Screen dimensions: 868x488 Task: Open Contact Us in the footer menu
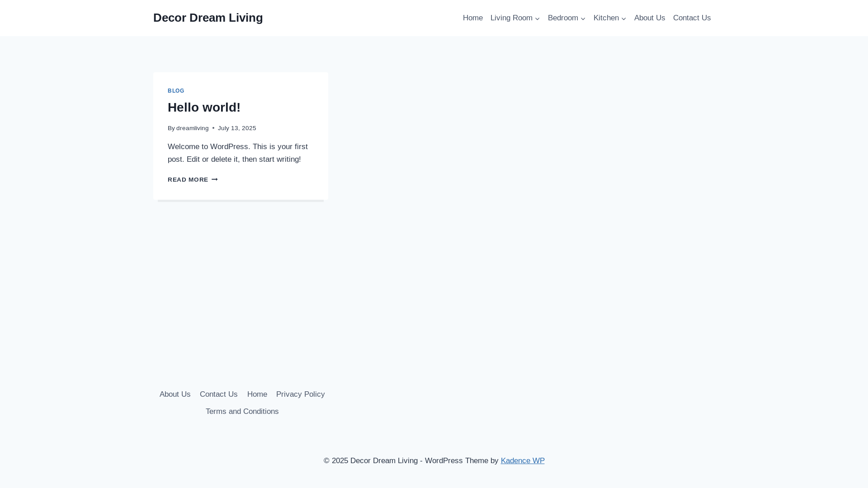click(218, 394)
